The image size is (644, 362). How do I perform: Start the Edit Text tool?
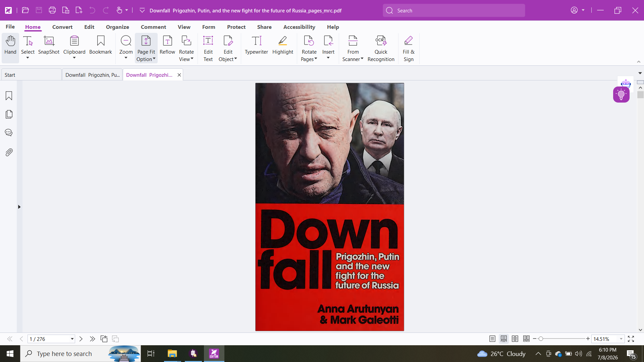208,49
